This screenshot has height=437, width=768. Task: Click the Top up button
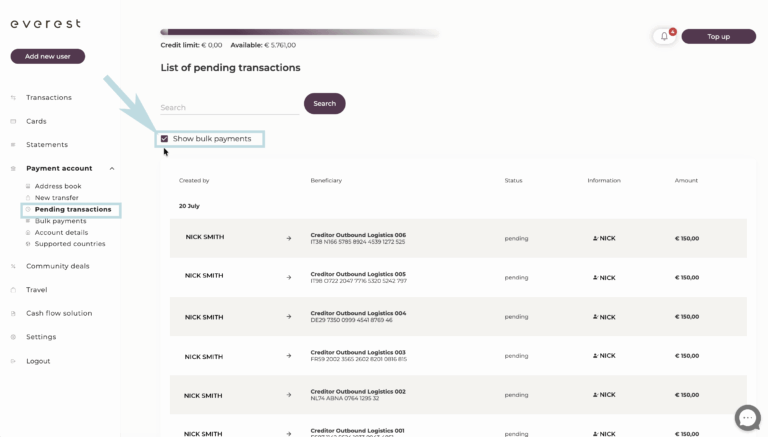click(x=719, y=36)
